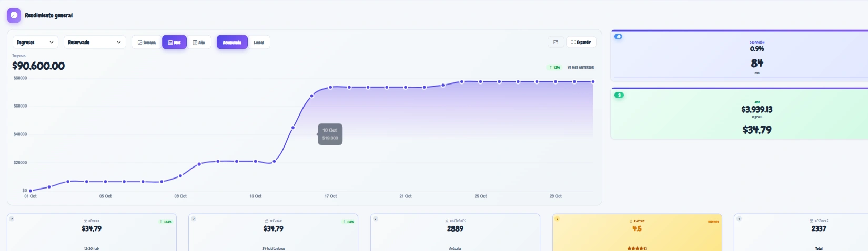868x251 pixels.
Task: Click the help icon on the Huéspedes card
Action: tap(375, 218)
